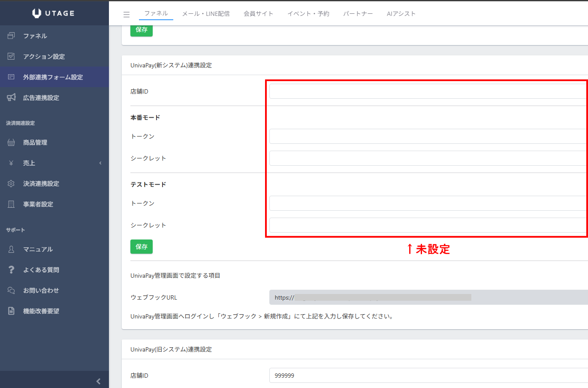Select the AIアシスト tab
Image resolution: width=588 pixels, height=388 pixels.
tap(401, 14)
